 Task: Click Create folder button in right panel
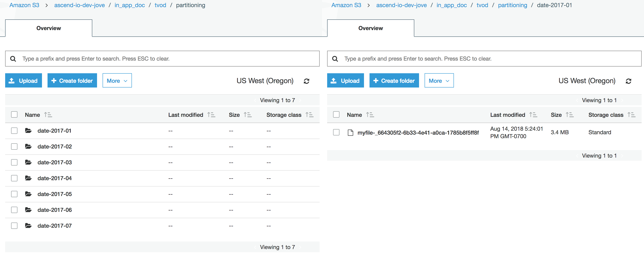394,81
